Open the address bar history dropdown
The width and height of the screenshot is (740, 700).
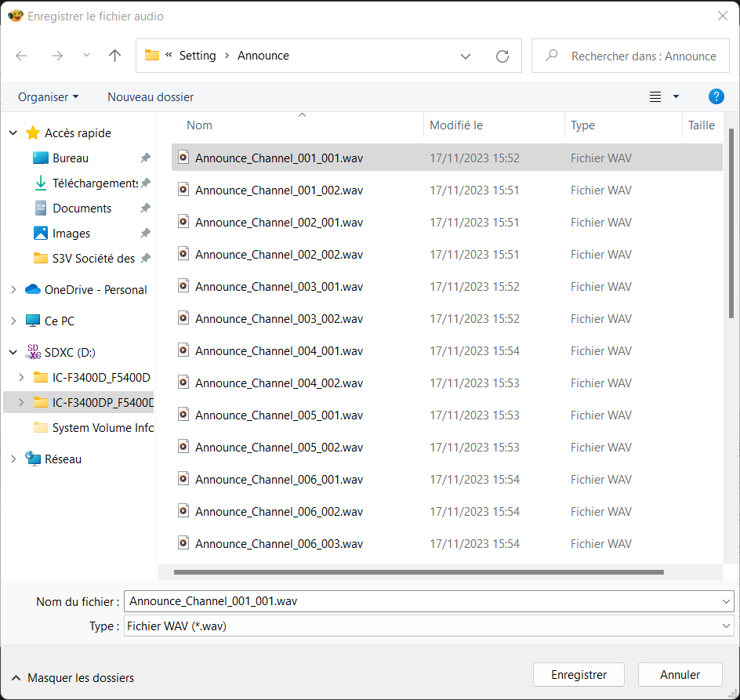tap(466, 56)
